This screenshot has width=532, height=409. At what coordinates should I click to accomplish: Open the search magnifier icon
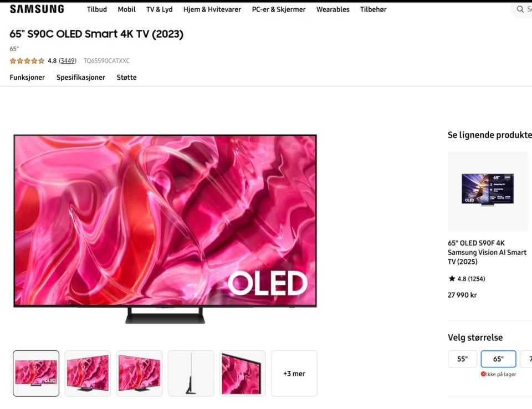(x=520, y=9)
